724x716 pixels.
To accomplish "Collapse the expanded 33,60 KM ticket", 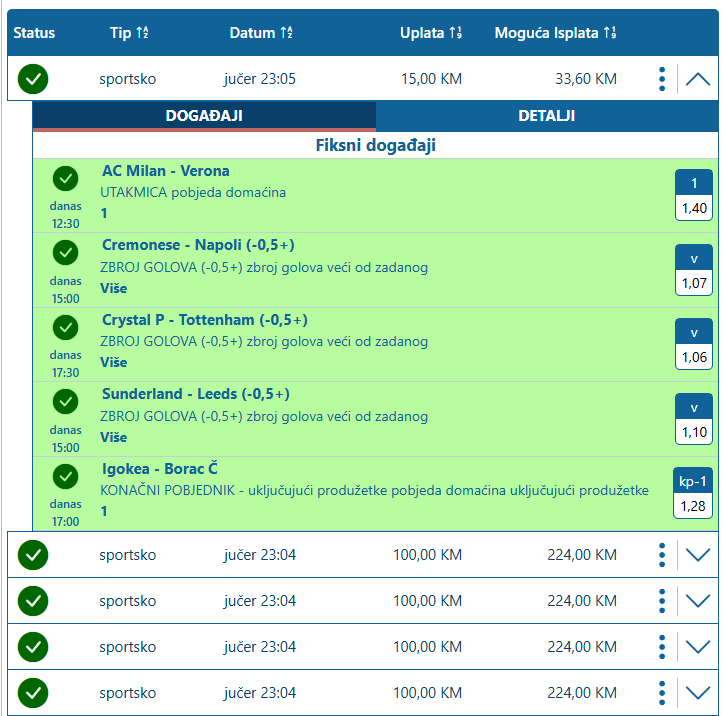I will [698, 79].
